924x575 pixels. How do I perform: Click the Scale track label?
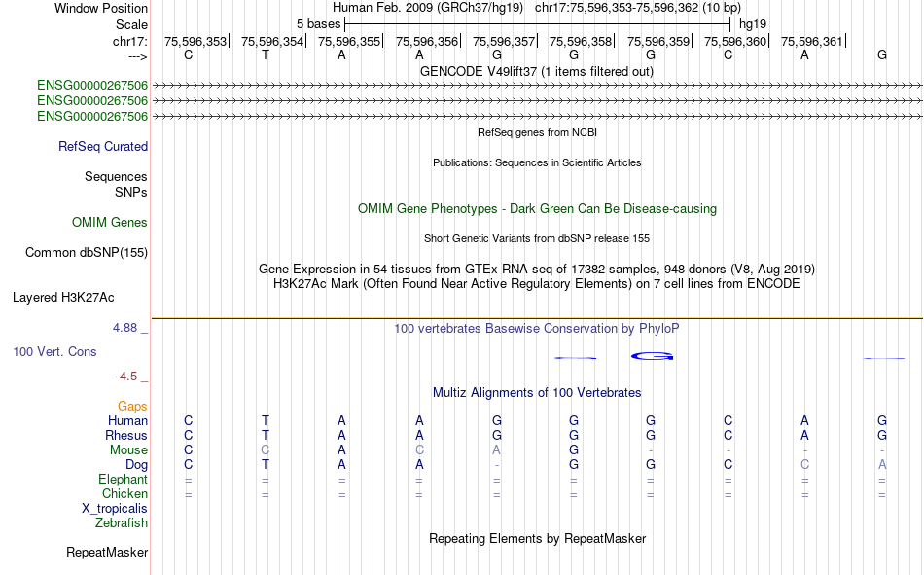click(131, 24)
